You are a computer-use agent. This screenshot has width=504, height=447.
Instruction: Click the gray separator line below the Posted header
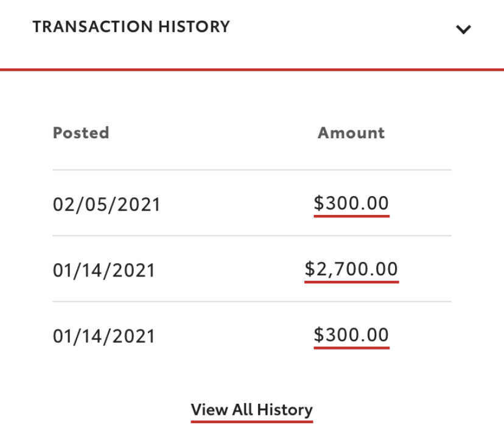point(252,169)
